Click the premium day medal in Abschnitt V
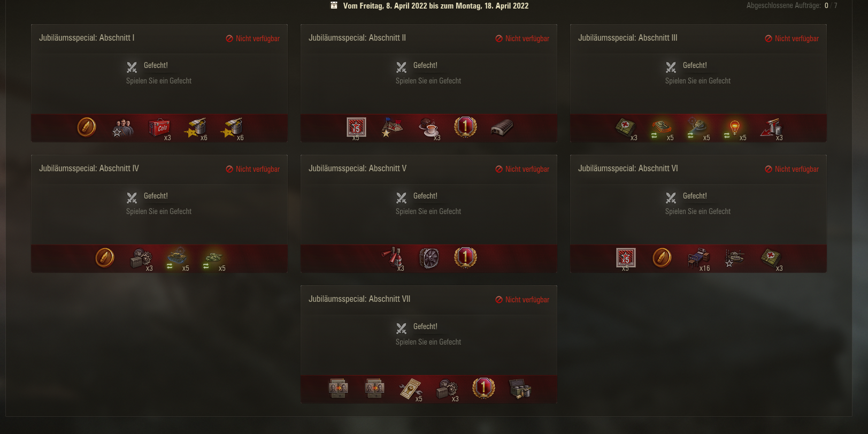Screen dimensions: 868x434 click(465, 258)
